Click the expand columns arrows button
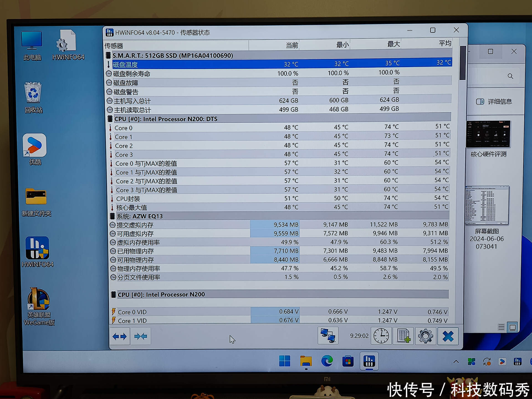The width and height of the screenshot is (532, 399). [119, 337]
